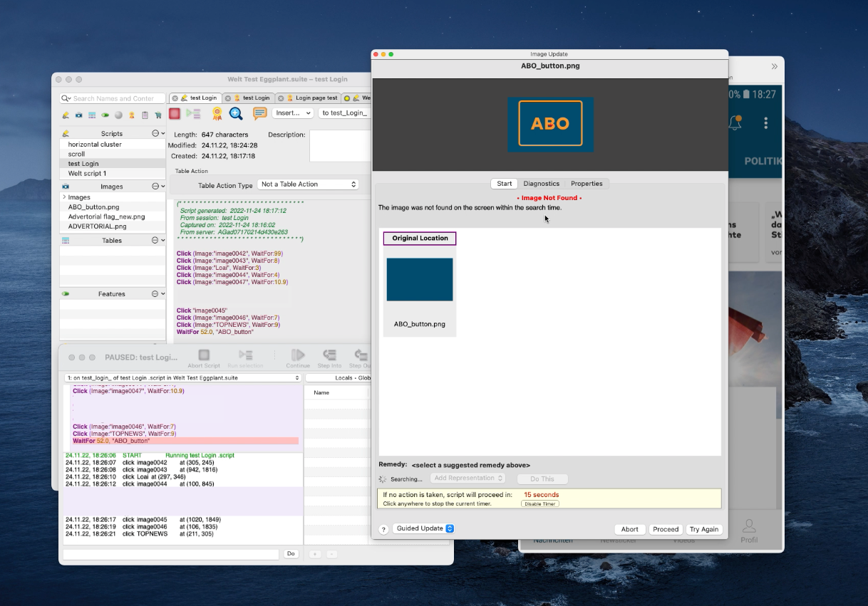Open the magnifying glass toolbar tool
The height and width of the screenshot is (606, 868).
pyautogui.click(x=236, y=114)
